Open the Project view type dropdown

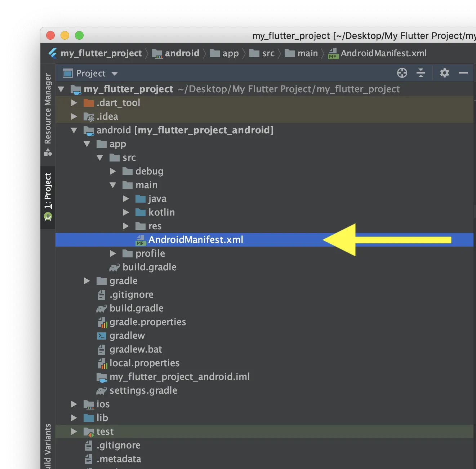tap(90, 74)
